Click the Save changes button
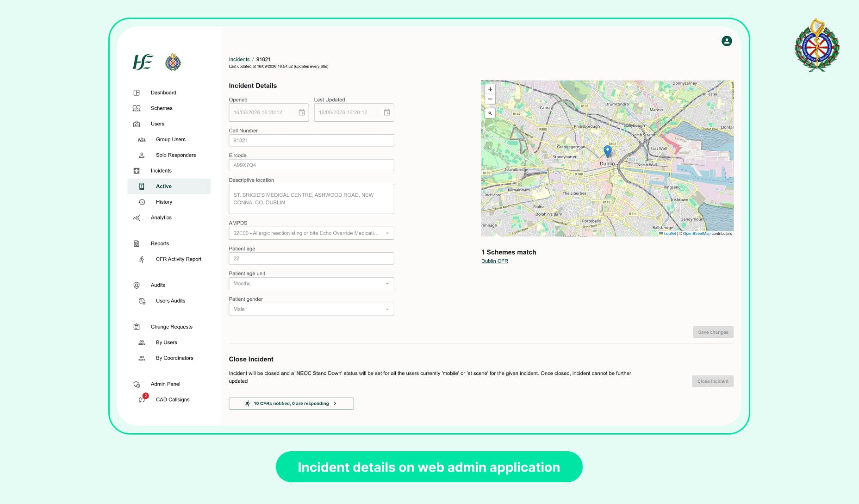 tap(713, 332)
